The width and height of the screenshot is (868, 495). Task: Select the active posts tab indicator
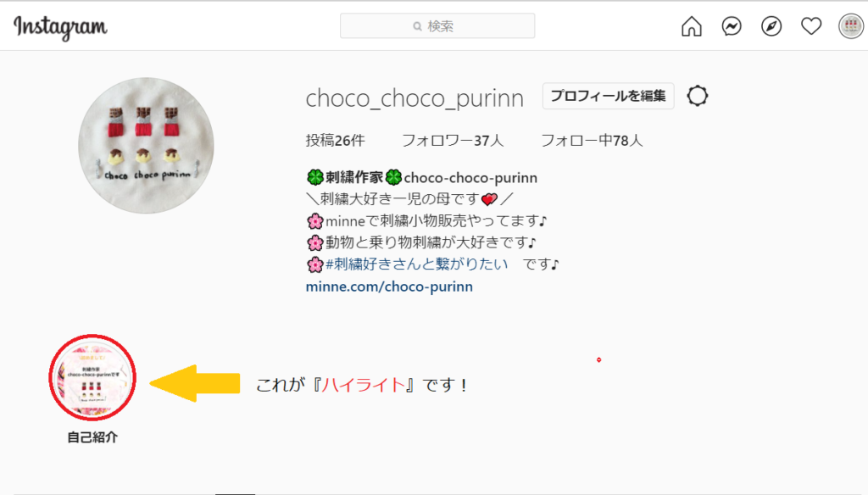pyautogui.click(x=235, y=493)
